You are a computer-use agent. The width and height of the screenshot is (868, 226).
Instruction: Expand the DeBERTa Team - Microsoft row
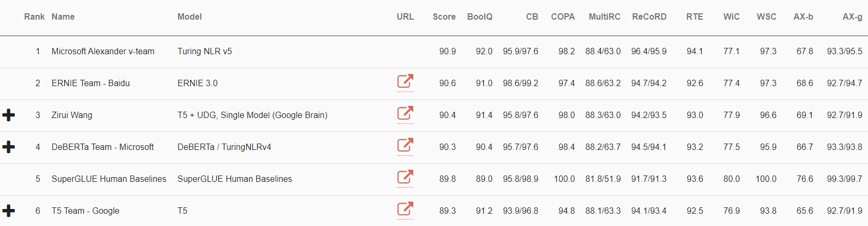8,147
